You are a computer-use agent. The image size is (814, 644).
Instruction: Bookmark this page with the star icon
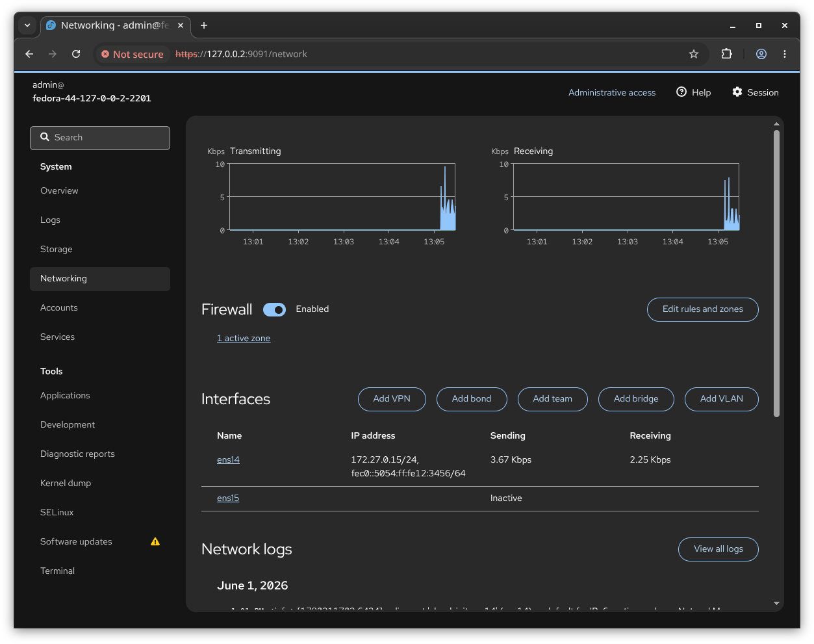pyautogui.click(x=694, y=54)
